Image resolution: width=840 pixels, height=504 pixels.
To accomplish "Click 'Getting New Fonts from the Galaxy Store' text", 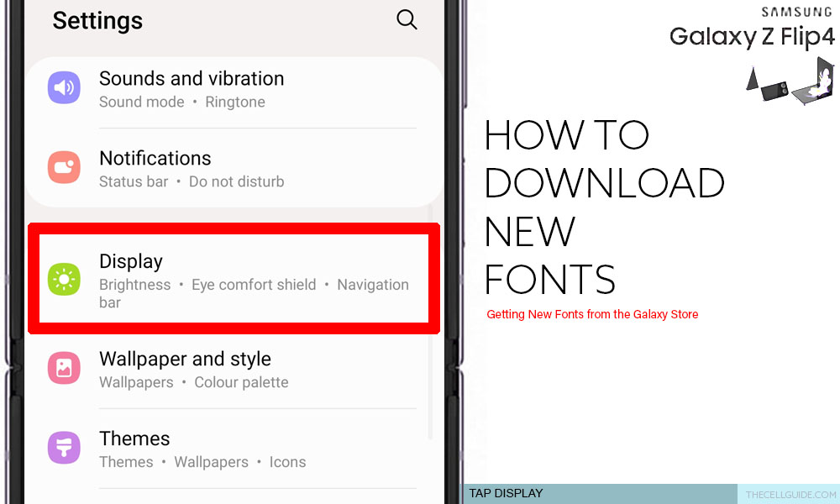I will click(x=592, y=314).
